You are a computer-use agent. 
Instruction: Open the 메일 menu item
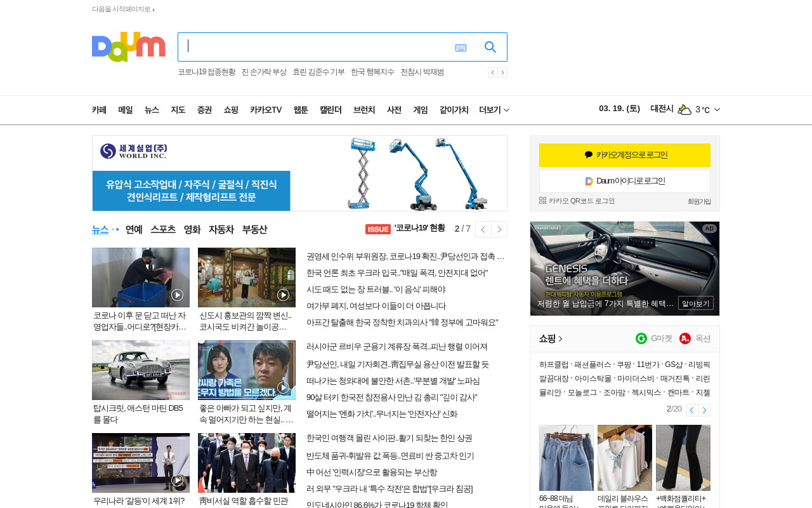coord(126,110)
